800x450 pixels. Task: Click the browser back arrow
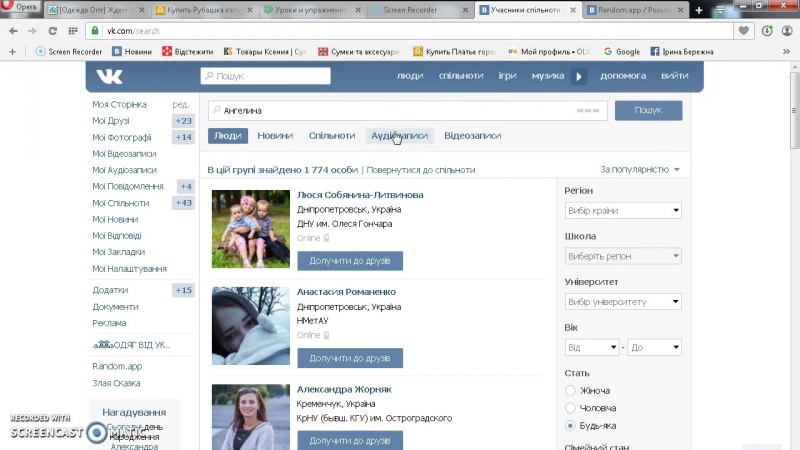(13, 30)
